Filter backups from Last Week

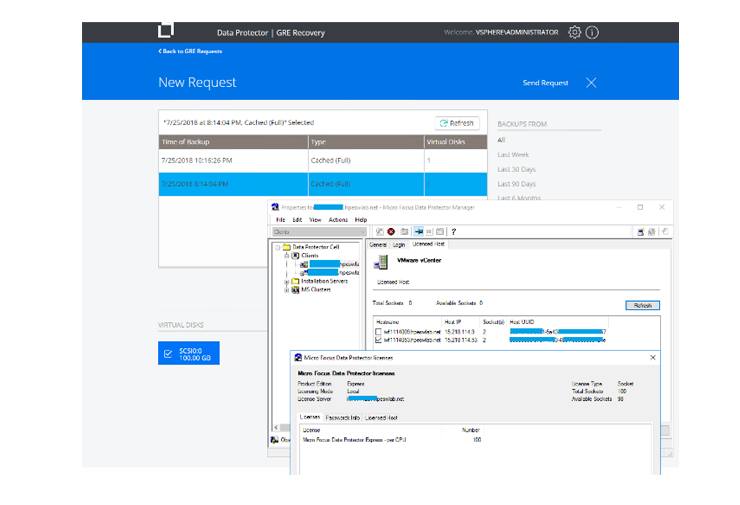pos(513,155)
